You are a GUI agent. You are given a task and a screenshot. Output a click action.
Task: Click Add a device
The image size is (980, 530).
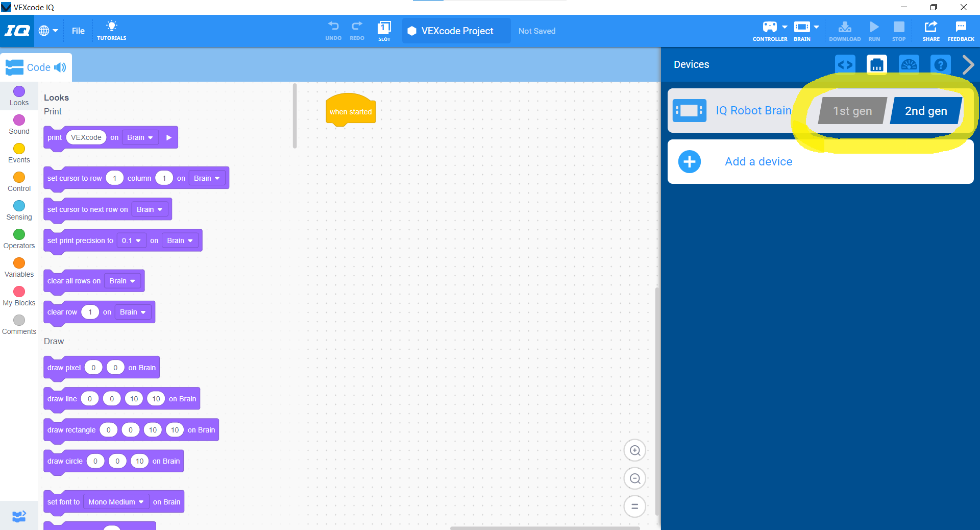point(758,161)
